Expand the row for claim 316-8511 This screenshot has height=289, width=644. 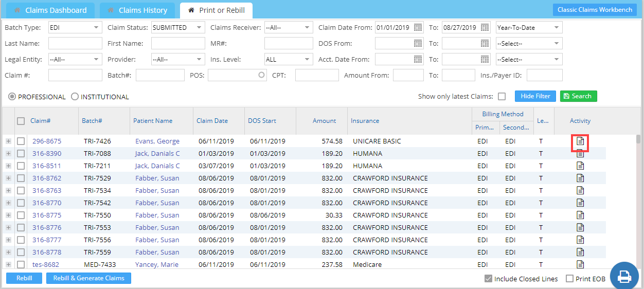click(x=8, y=166)
